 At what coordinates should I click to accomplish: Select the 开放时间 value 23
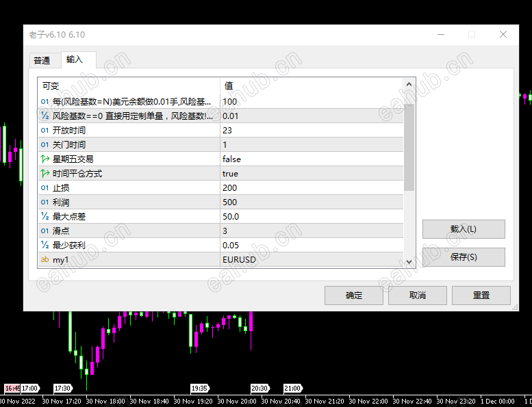pyautogui.click(x=227, y=131)
